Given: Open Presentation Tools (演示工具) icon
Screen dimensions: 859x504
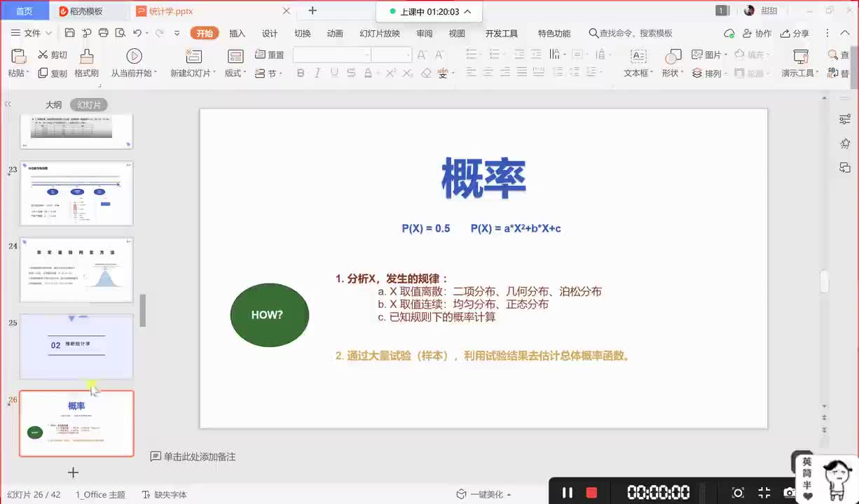Looking at the screenshot, I should coord(801,57).
